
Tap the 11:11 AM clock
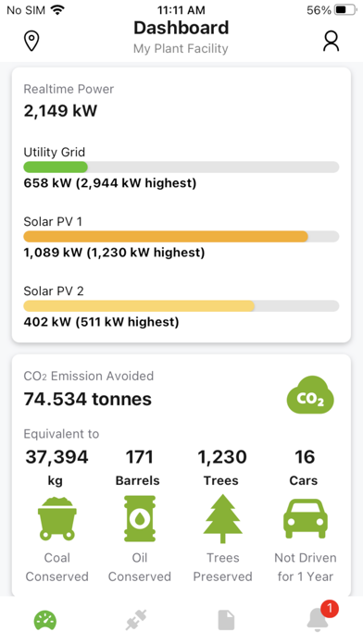coord(181,10)
